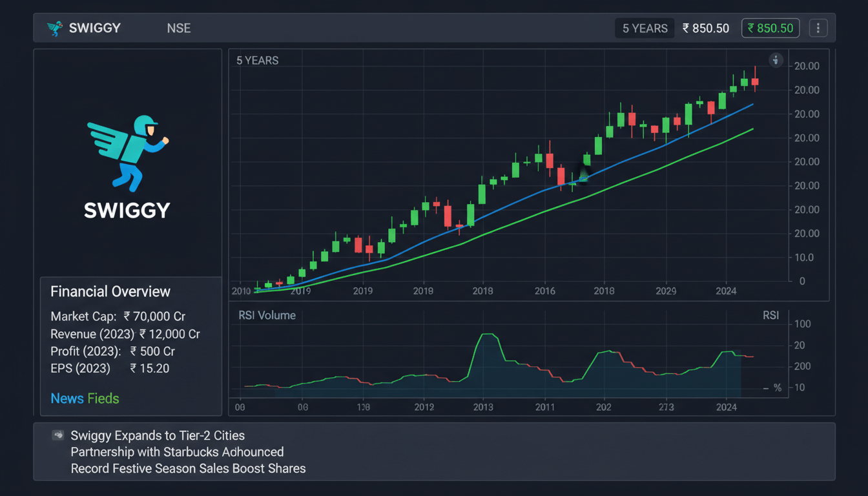
Task: Click the 5 YEARS label inside the chart
Action: (257, 61)
